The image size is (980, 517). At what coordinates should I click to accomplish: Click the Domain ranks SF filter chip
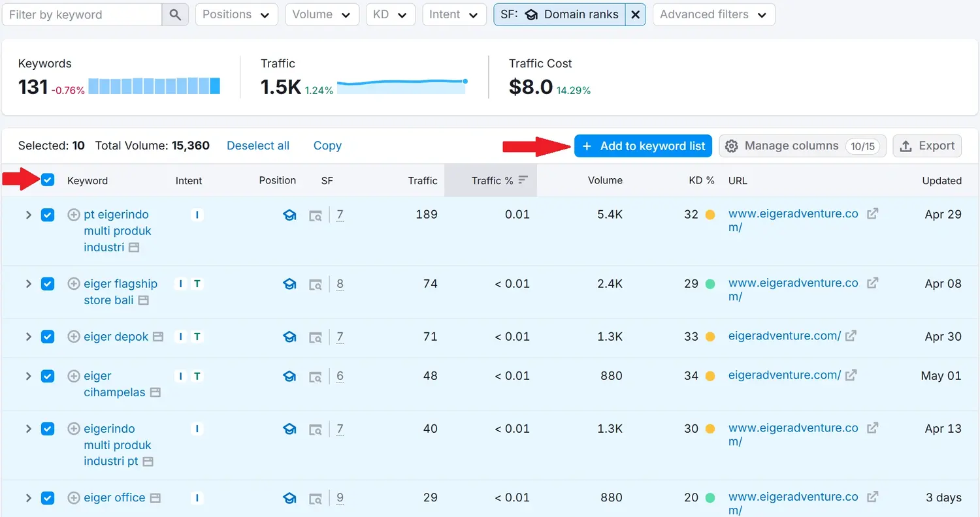[x=559, y=14]
